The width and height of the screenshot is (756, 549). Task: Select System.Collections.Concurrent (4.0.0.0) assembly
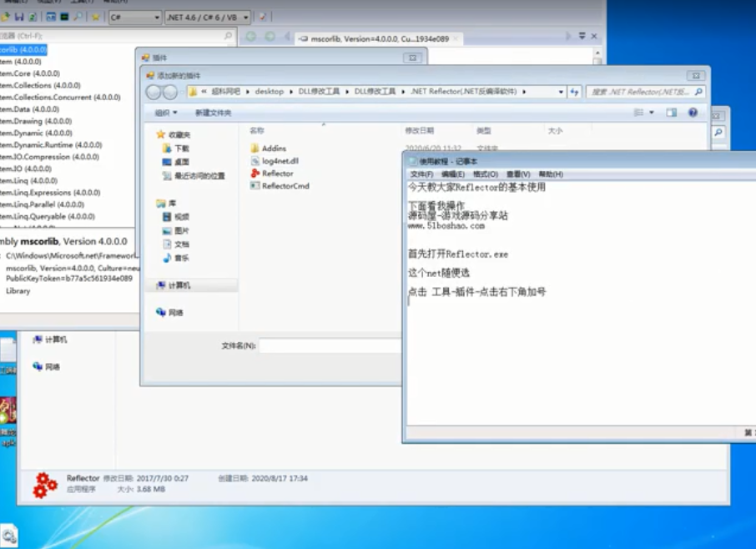[x=60, y=97]
